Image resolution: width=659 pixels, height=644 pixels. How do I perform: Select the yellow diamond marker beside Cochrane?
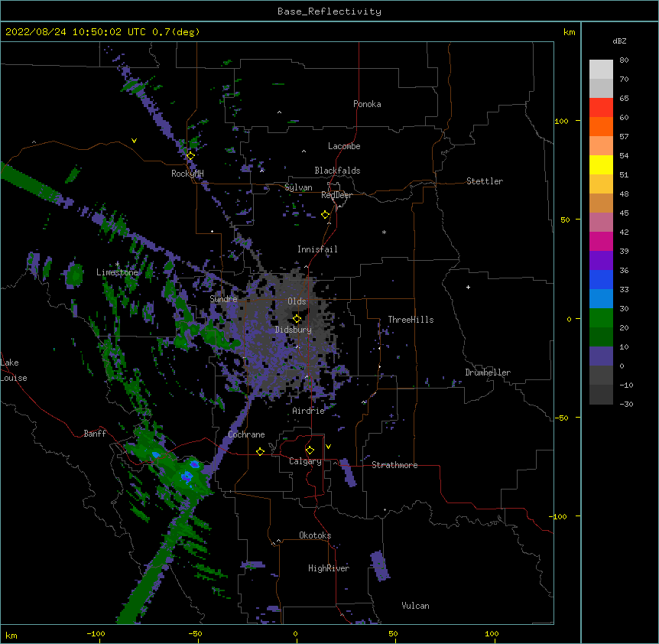click(x=260, y=451)
